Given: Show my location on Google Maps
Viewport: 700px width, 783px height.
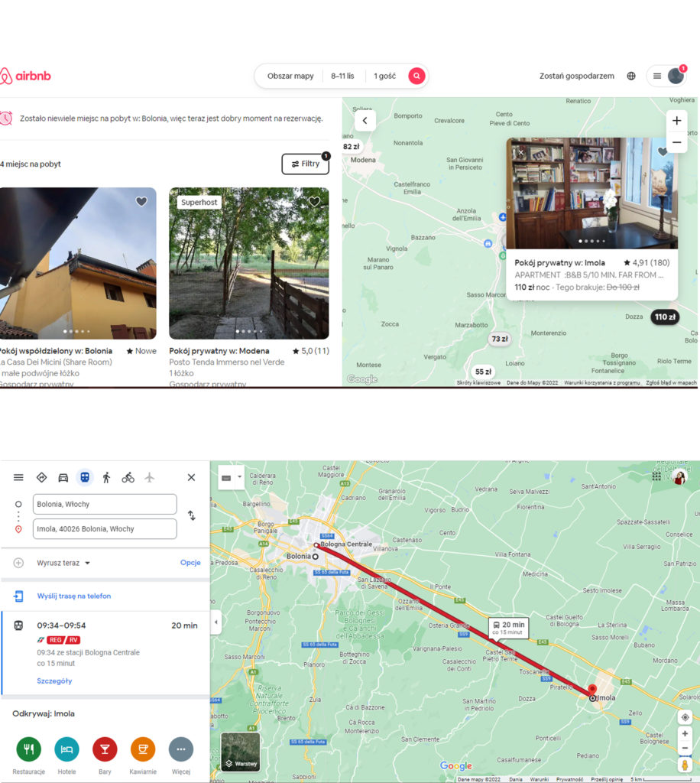Looking at the screenshot, I should pyautogui.click(x=685, y=717).
